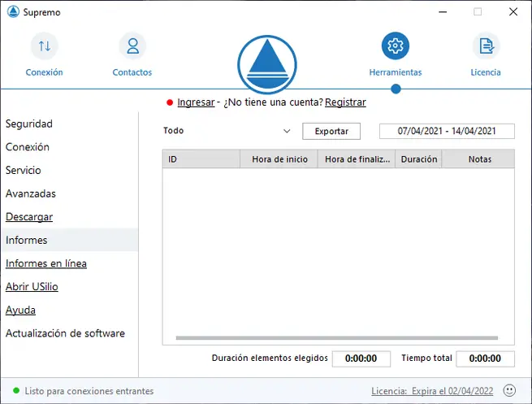The height and width of the screenshot is (404, 532).
Task: Open the Licencia document icon
Action: point(486,46)
